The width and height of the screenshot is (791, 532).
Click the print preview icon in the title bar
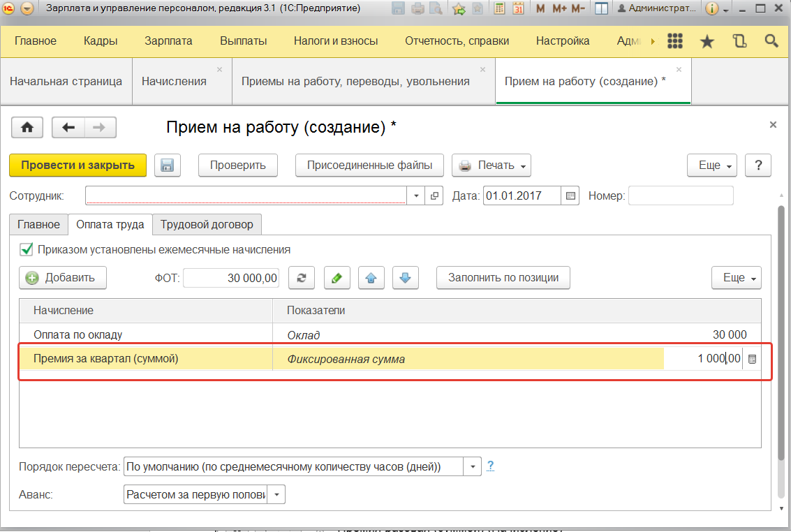click(x=436, y=8)
